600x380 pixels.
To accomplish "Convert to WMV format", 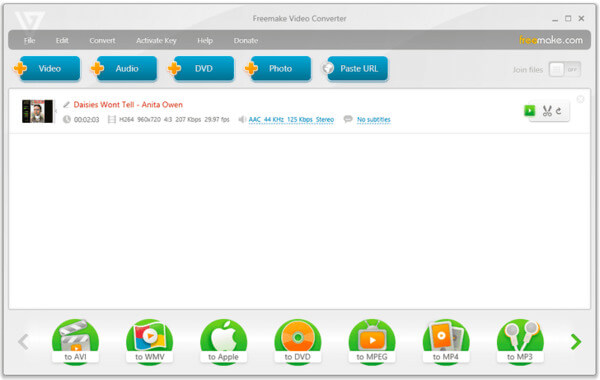I will [x=150, y=342].
